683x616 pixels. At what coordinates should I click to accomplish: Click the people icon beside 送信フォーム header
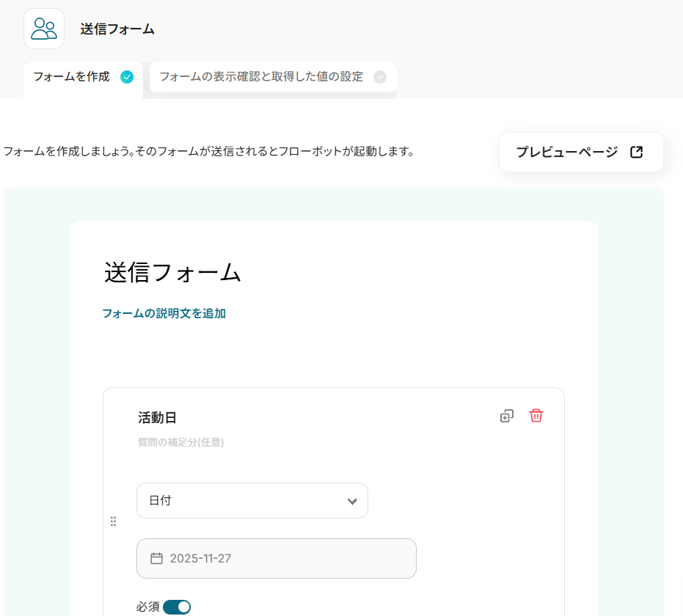coord(44,29)
